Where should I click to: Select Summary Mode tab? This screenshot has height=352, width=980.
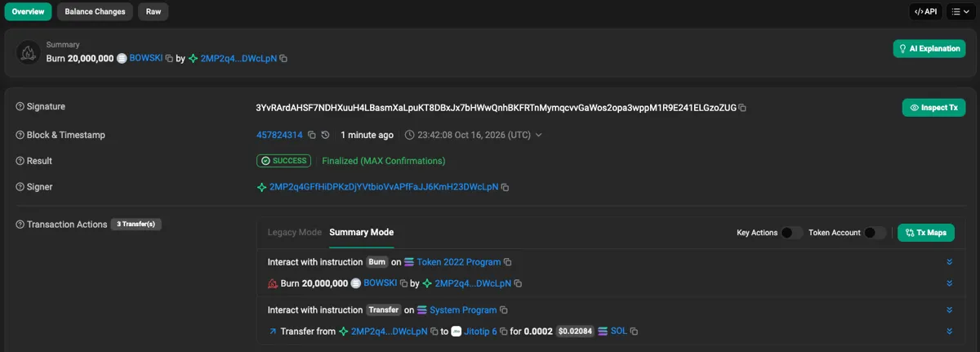(x=361, y=233)
